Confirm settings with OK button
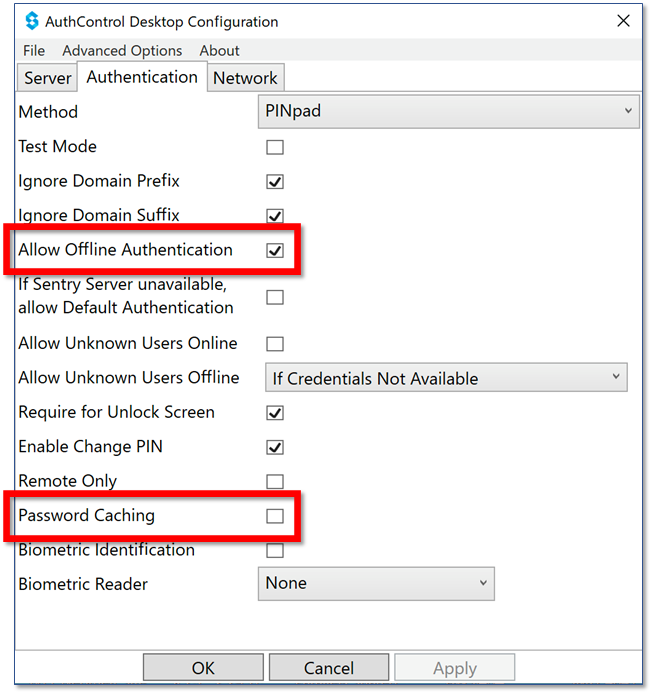 (x=203, y=667)
